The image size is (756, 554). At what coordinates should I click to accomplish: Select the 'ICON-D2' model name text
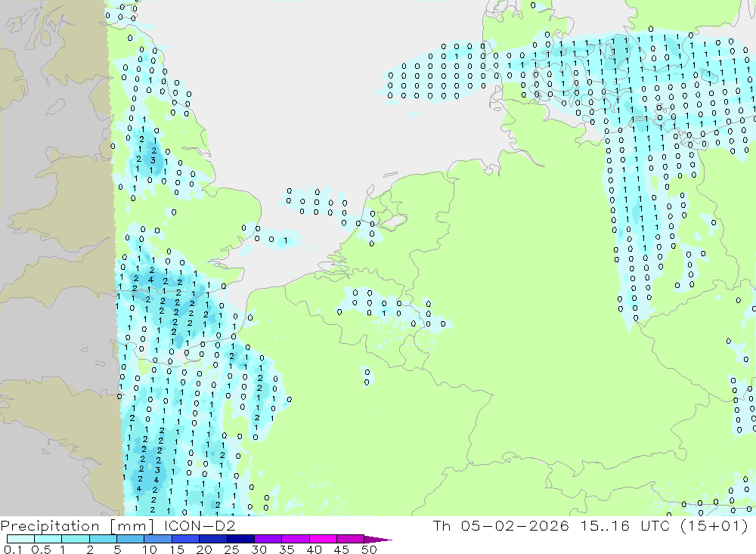pyautogui.click(x=200, y=525)
